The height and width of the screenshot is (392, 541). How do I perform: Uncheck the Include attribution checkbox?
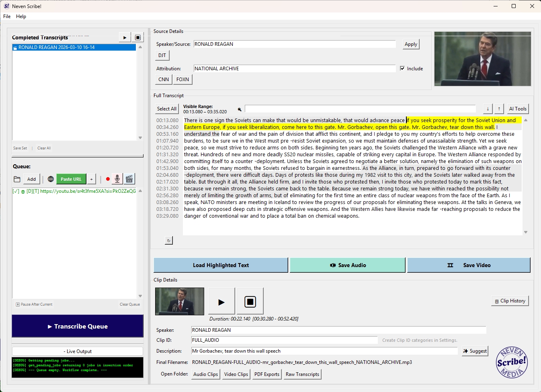click(402, 69)
